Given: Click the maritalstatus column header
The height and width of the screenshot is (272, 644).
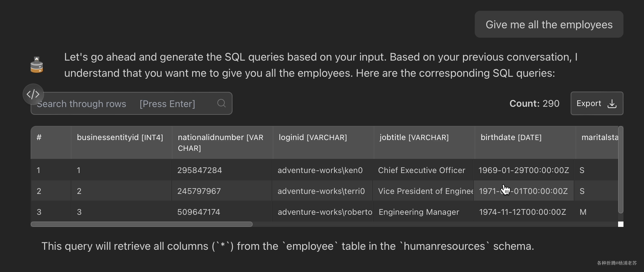Looking at the screenshot, I should [600, 137].
